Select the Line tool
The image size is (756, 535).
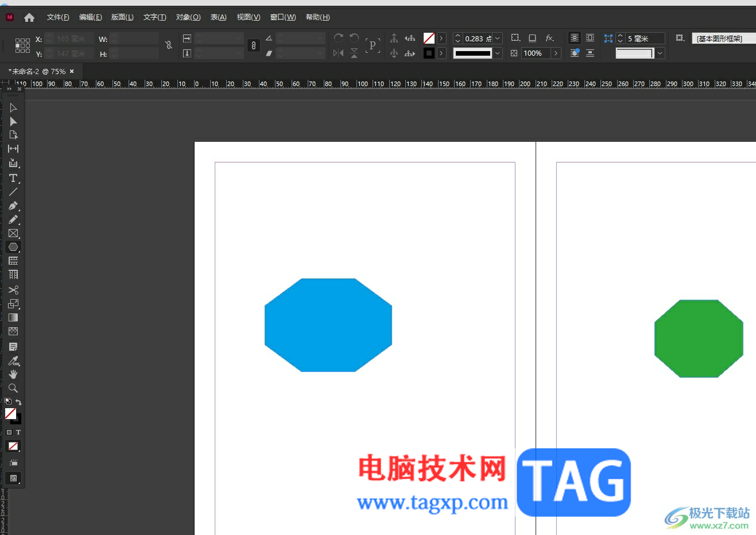point(13,192)
